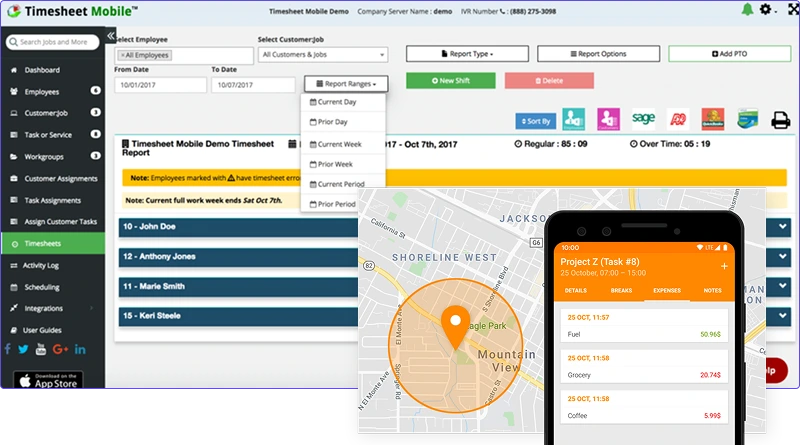Switch to BREAKS tab on phone

(621, 290)
